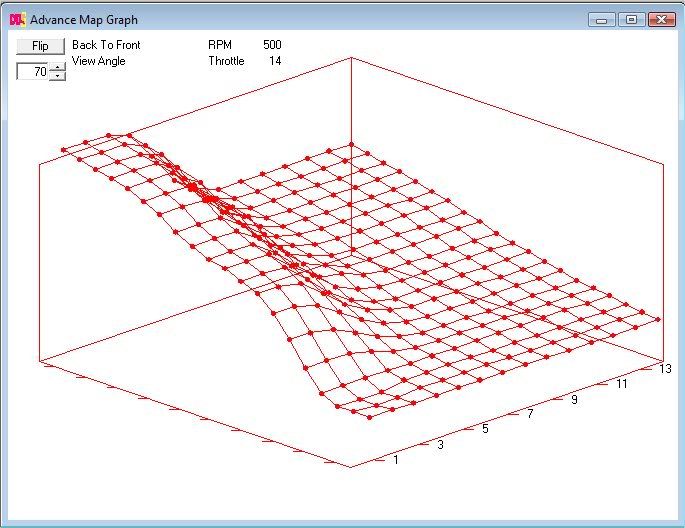Decrease the View Angle with down arrow
This screenshot has height=528, width=685.
click(x=57, y=76)
